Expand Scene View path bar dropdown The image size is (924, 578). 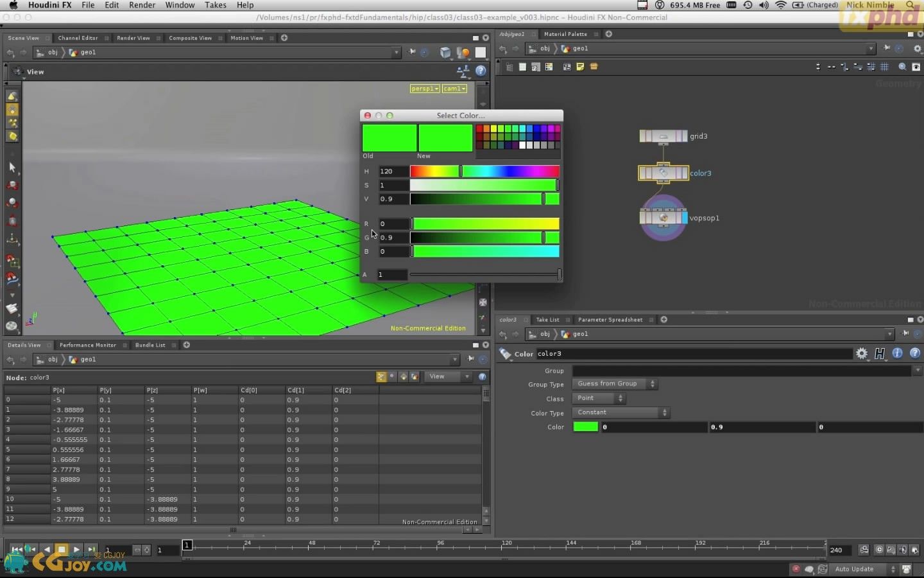396,53
